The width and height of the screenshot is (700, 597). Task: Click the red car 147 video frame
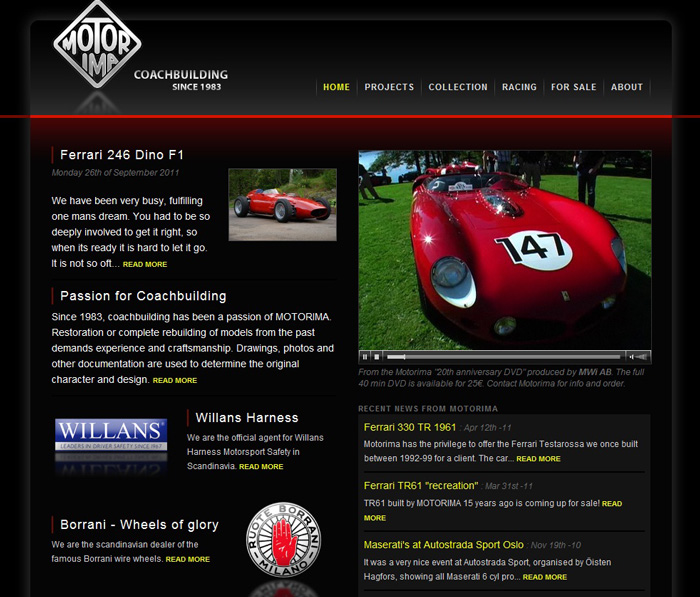tap(505, 250)
